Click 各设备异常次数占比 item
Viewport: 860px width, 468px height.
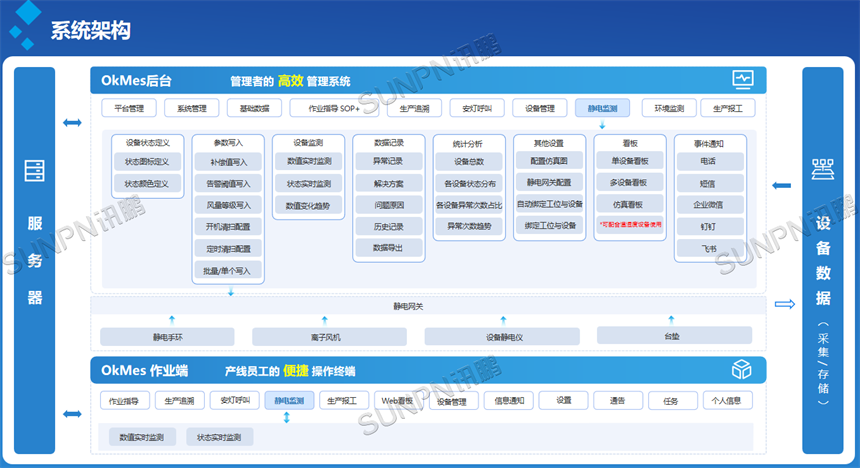pyautogui.click(x=469, y=205)
